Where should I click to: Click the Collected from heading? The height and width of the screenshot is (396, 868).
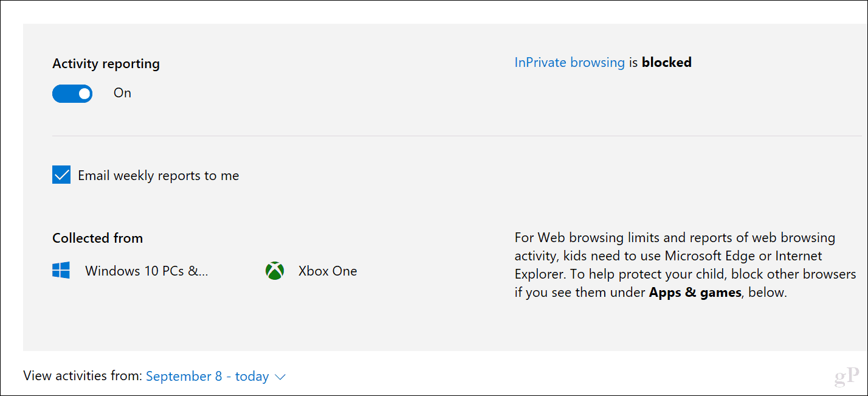(x=97, y=238)
